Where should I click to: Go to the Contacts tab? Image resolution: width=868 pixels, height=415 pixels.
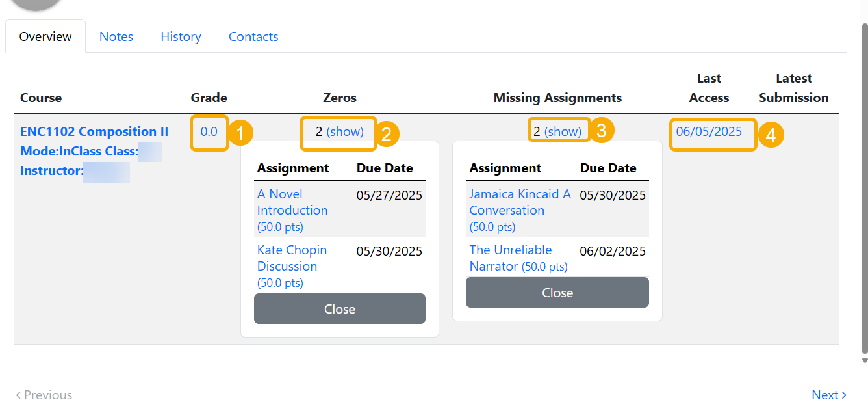point(253,36)
